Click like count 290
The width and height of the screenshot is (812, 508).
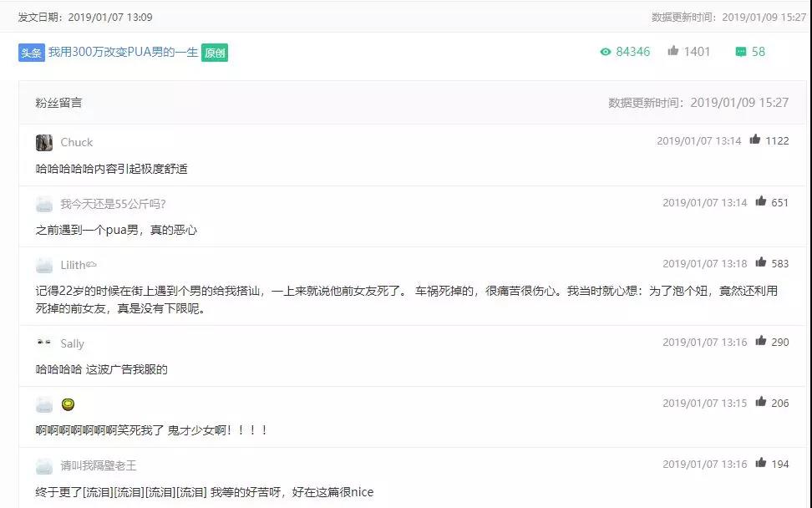point(780,342)
